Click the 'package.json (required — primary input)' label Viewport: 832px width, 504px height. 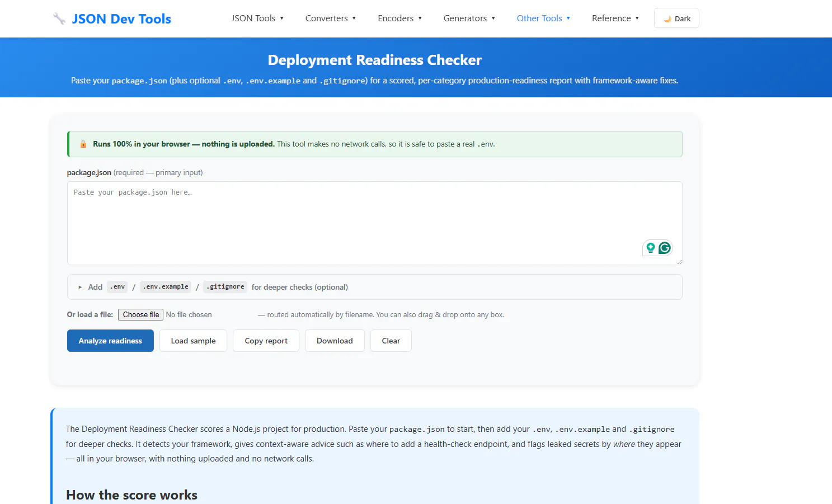[x=135, y=173]
